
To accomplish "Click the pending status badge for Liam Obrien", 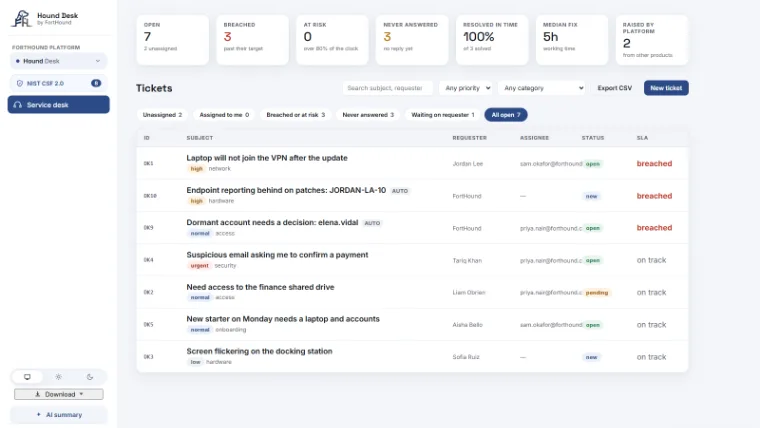I will click(x=597, y=293).
